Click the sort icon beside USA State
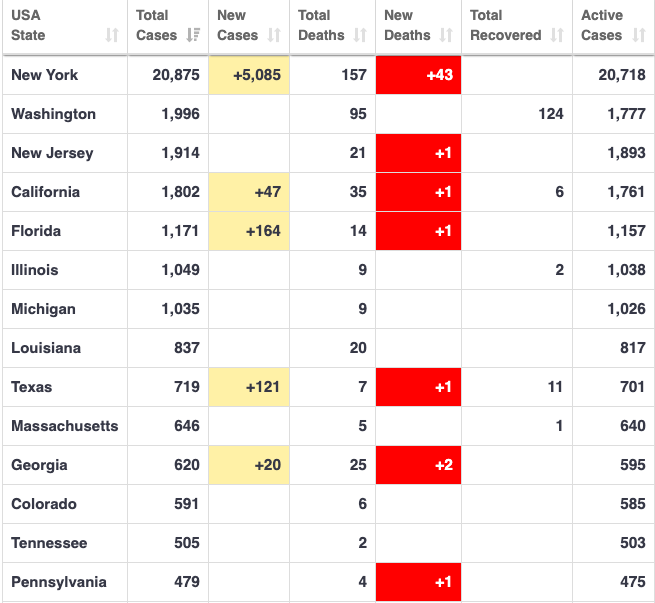 tap(112, 35)
